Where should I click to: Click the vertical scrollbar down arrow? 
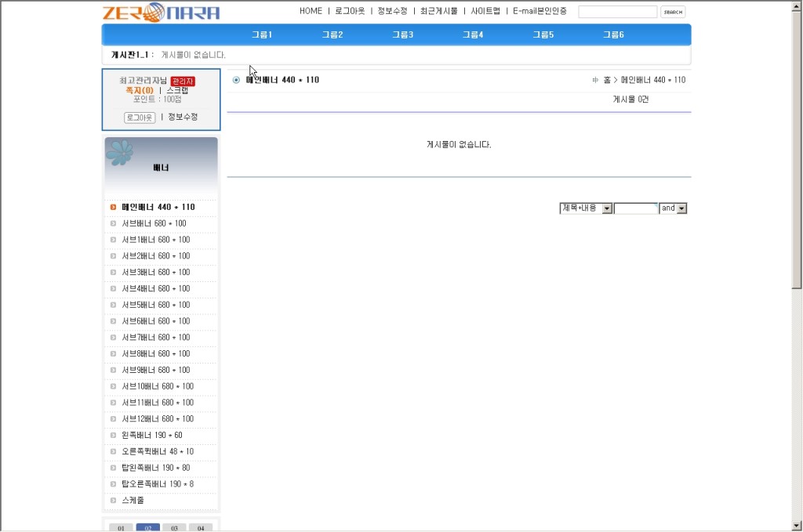tap(797, 525)
